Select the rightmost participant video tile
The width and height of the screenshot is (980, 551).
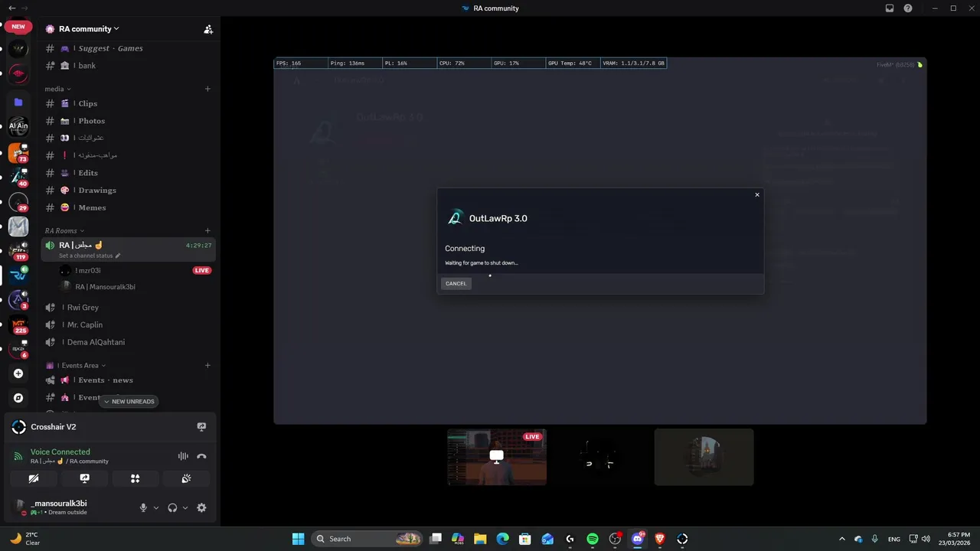704,457
